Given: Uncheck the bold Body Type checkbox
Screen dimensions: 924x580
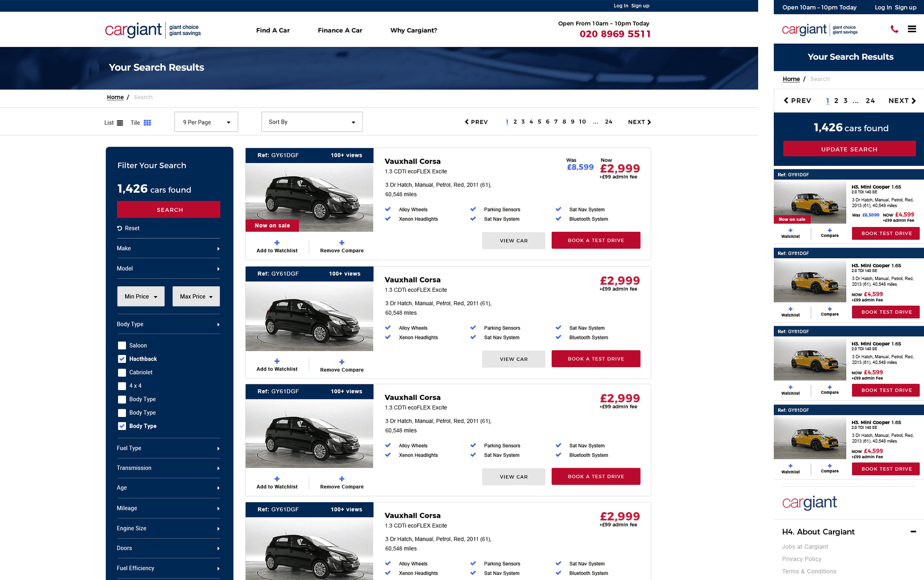Looking at the screenshot, I should pyautogui.click(x=122, y=426).
